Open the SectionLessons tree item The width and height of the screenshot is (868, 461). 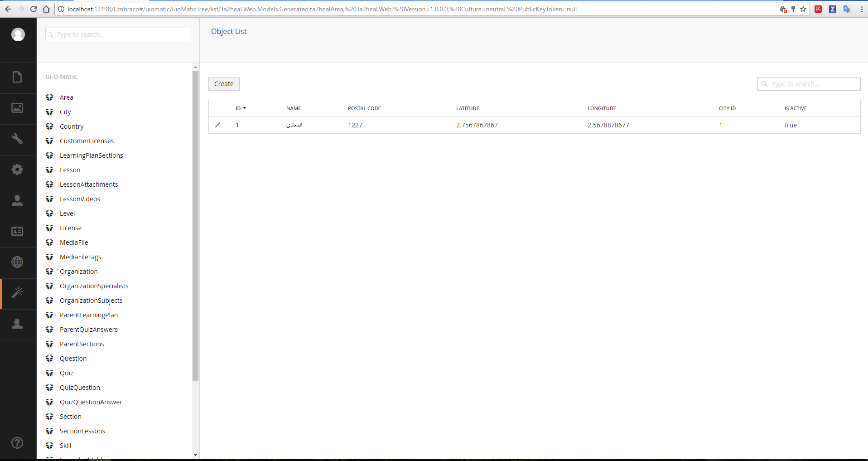click(x=82, y=431)
